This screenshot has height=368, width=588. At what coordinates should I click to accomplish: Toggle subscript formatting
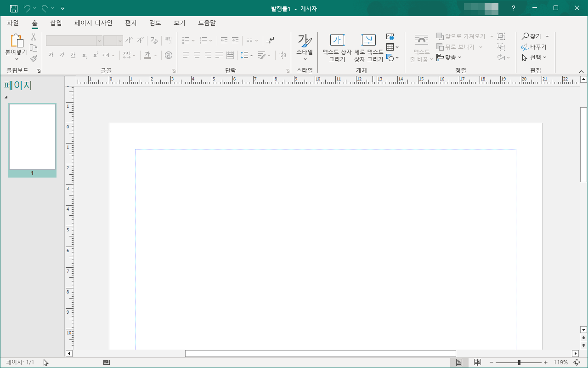point(85,55)
